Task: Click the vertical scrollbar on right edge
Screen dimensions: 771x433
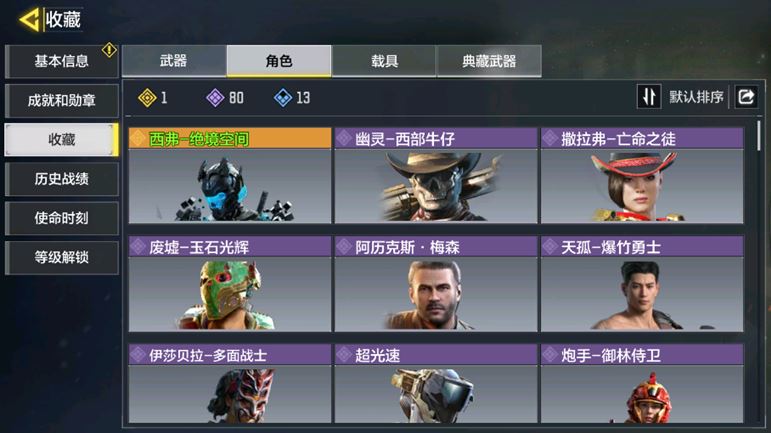Action: [759, 136]
